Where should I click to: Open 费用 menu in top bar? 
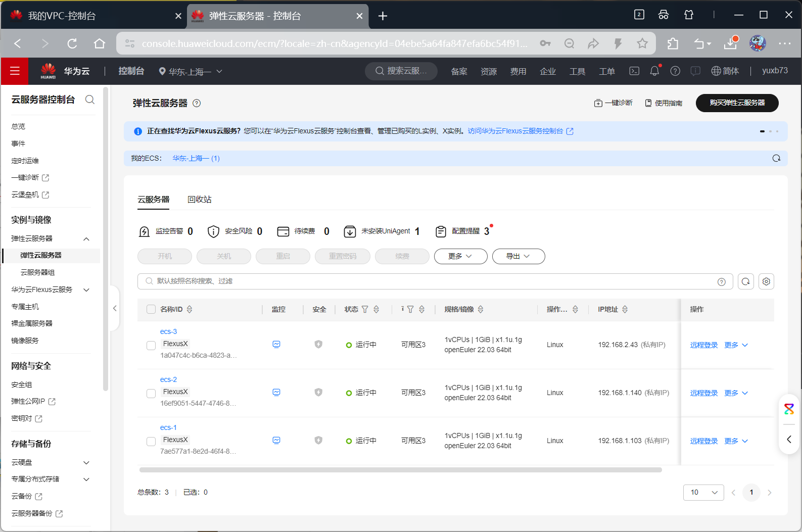[x=518, y=71]
